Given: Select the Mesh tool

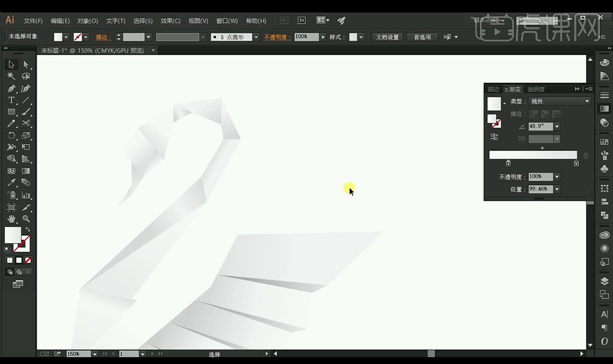Looking at the screenshot, I should click(x=11, y=171).
